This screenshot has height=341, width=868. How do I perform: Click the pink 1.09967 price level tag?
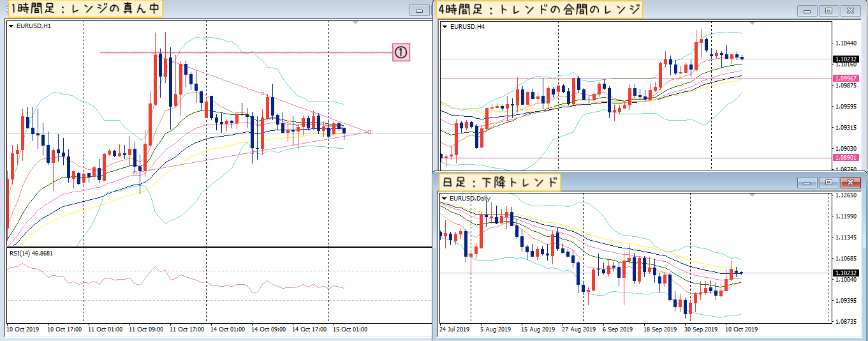[x=846, y=79]
